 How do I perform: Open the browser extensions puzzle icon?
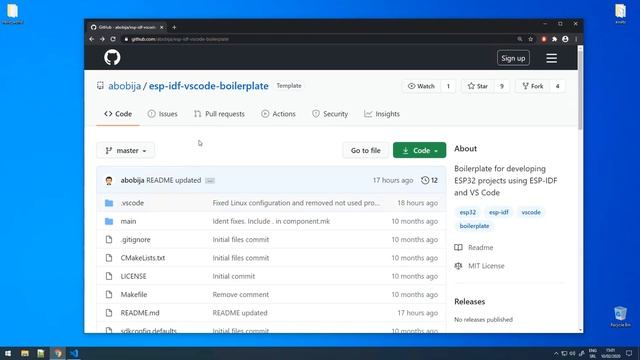click(x=554, y=39)
